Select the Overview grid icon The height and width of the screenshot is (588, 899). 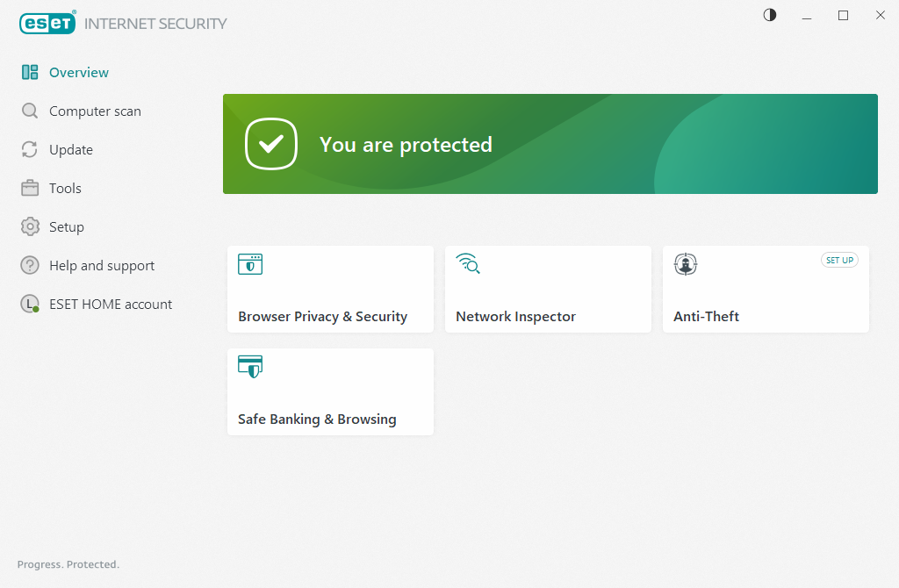(31, 72)
